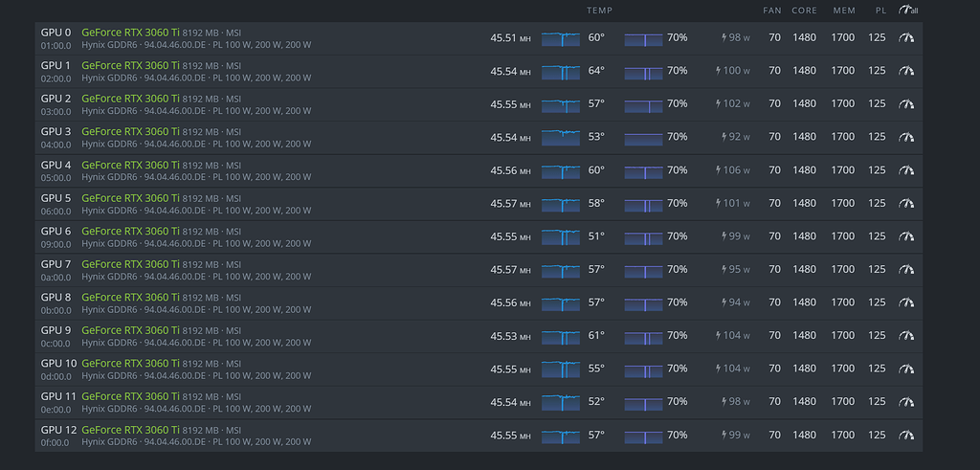Open GPU 1 overclock tuning icon
Viewport: 980px width, 470px height.
pos(906,71)
